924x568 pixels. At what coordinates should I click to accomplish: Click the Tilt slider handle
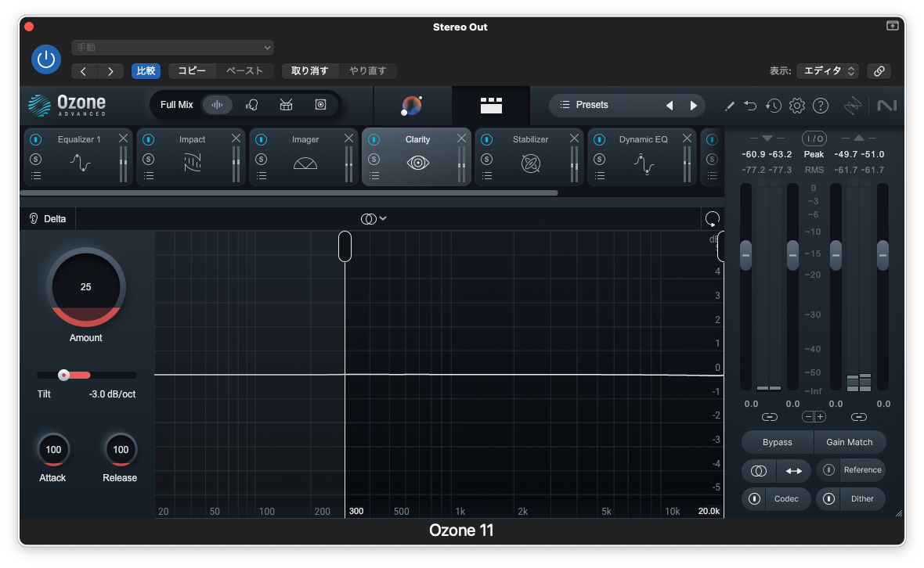point(63,375)
